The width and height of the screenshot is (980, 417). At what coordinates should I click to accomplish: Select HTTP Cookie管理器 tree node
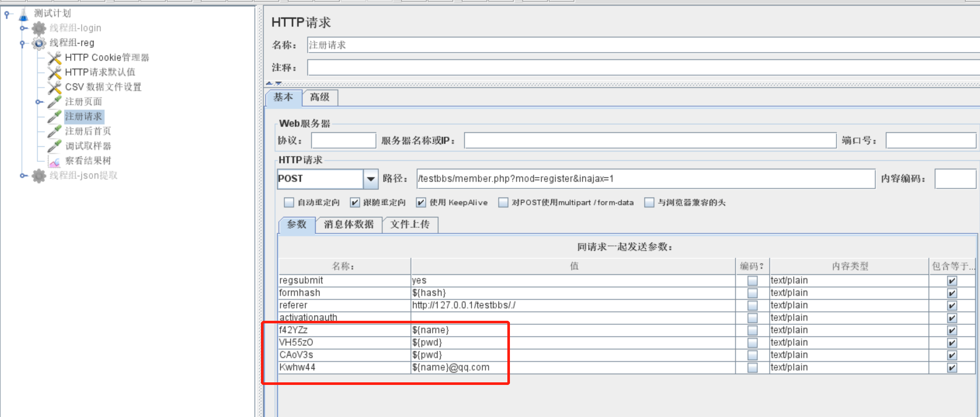tap(107, 57)
